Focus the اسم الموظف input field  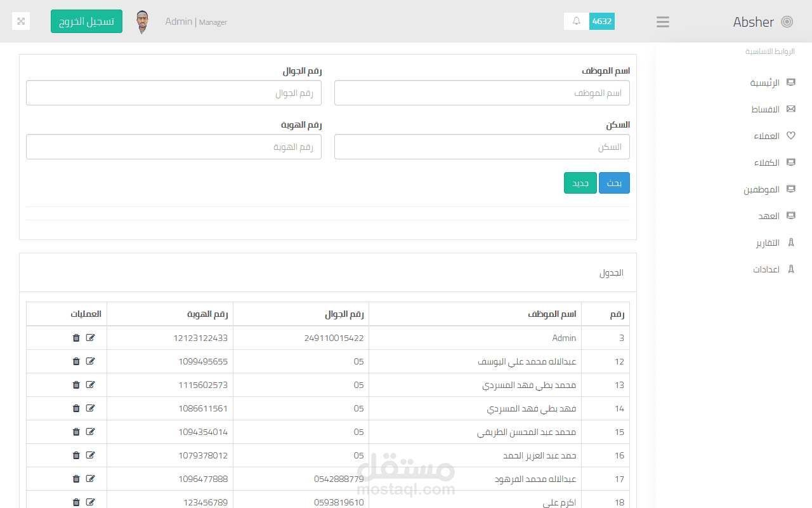pos(482,93)
